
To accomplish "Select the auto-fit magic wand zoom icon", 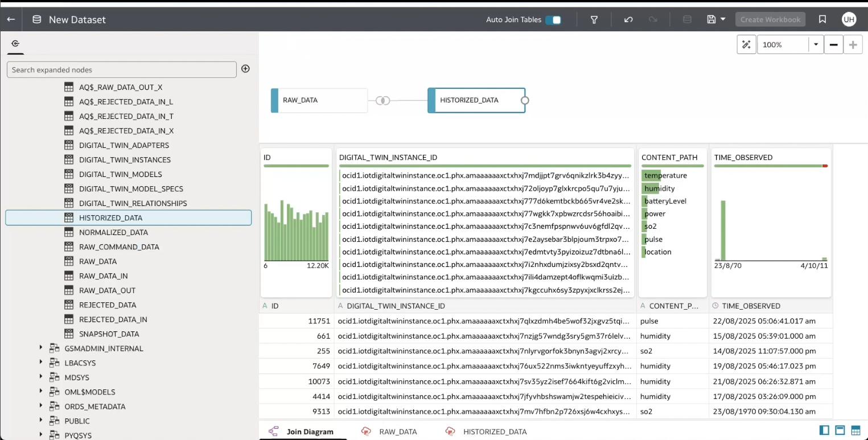I will pyautogui.click(x=746, y=44).
